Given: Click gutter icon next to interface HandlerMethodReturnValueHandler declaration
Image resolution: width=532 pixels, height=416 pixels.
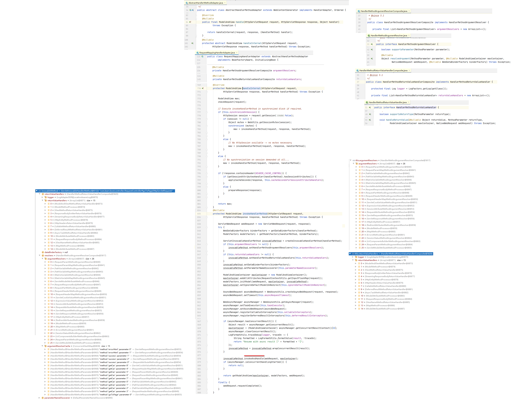Looking at the screenshot, I should click(370, 107).
